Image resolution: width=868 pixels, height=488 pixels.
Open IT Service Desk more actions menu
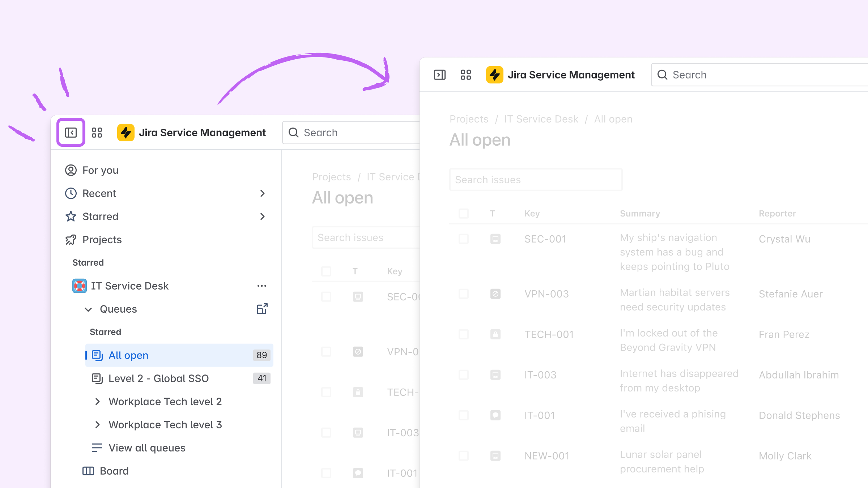pyautogui.click(x=262, y=286)
